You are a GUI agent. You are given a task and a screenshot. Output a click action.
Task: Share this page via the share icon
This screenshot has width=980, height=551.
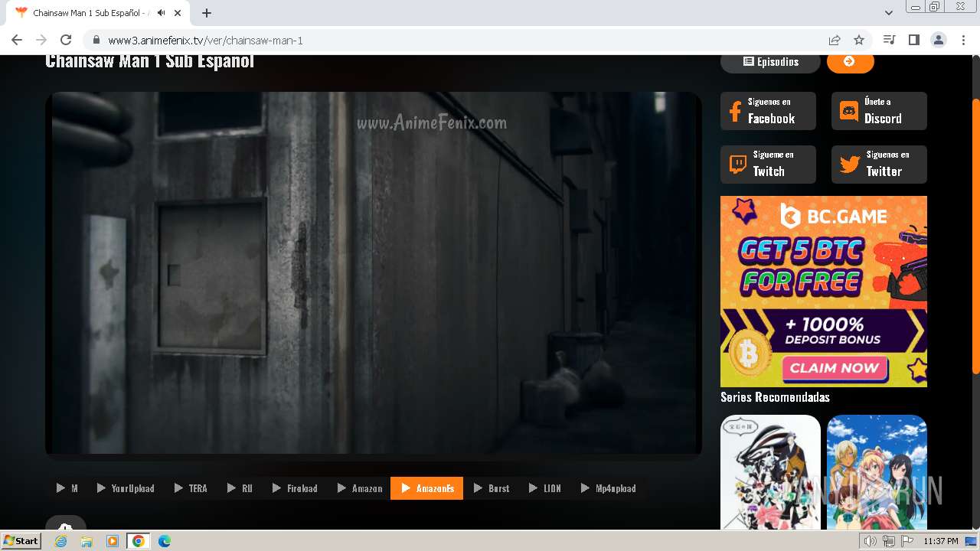pyautogui.click(x=835, y=40)
